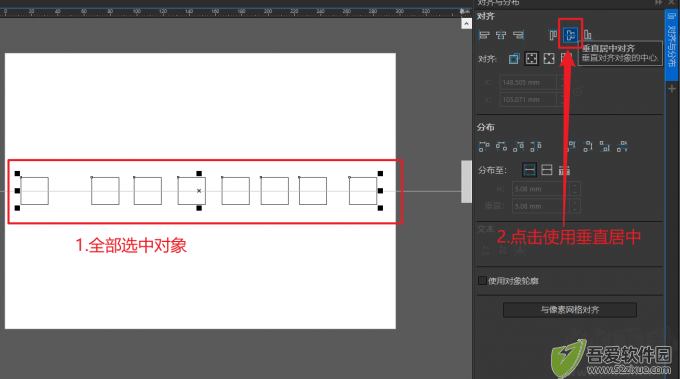
Task: Tick the 使用对象轮廓 checkbox
Action: [x=482, y=281]
